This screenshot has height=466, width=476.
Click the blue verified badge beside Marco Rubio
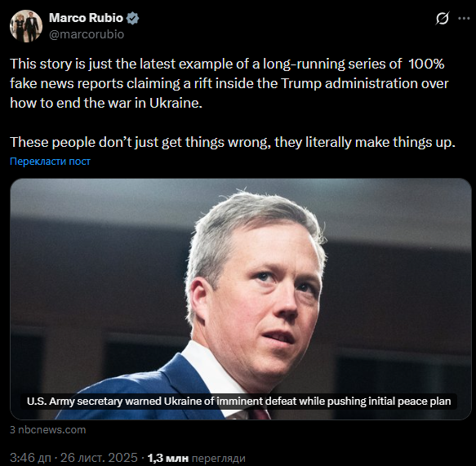click(132, 18)
